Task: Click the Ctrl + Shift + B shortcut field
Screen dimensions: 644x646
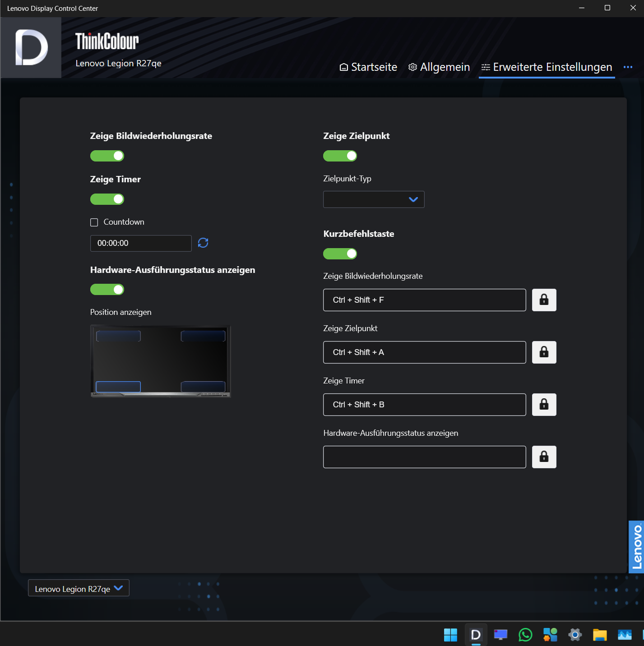Action: (x=425, y=405)
